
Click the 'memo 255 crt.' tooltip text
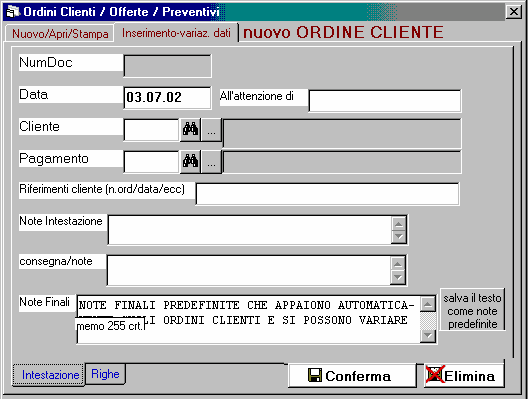click(x=110, y=326)
